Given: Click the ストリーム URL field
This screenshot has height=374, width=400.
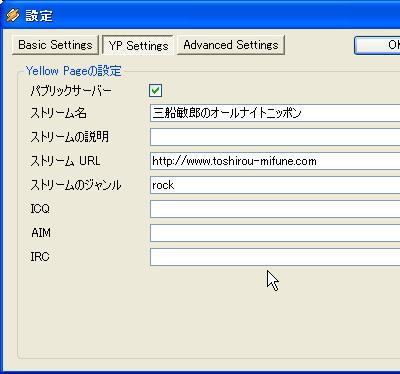Looking at the screenshot, I should tap(275, 161).
